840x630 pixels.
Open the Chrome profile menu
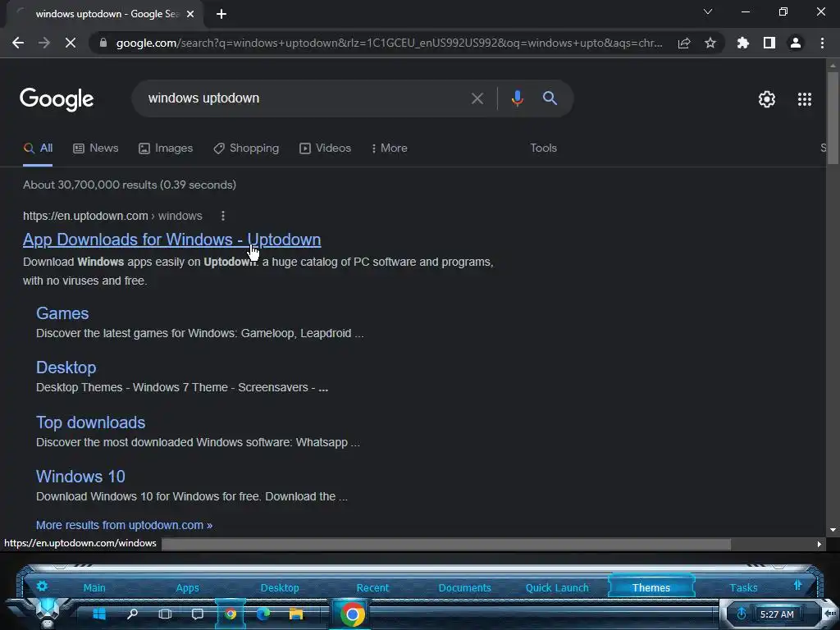796,43
